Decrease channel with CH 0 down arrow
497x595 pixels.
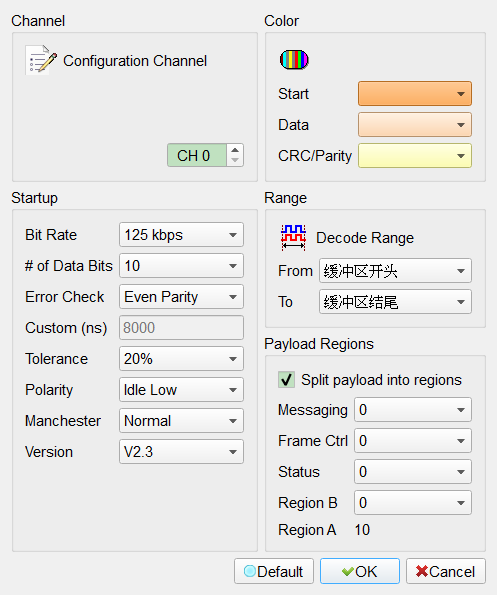(x=235, y=160)
